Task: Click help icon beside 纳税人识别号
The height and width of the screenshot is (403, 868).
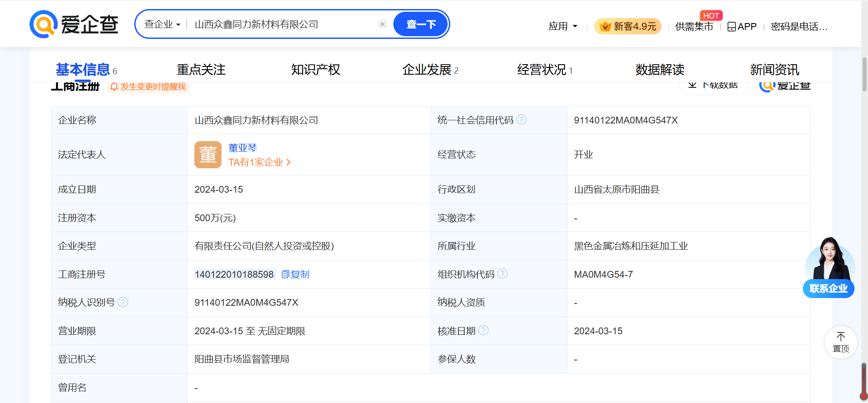Action: pos(123,302)
